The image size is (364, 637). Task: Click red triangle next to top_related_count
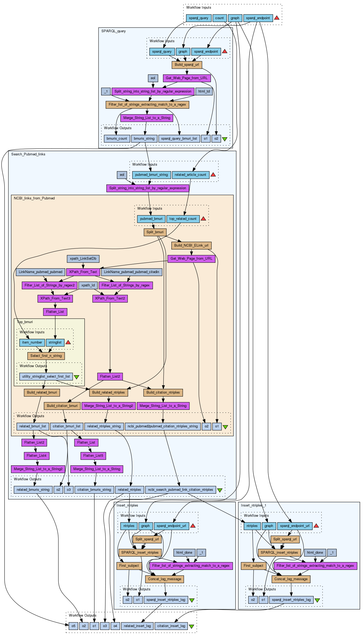203,219
